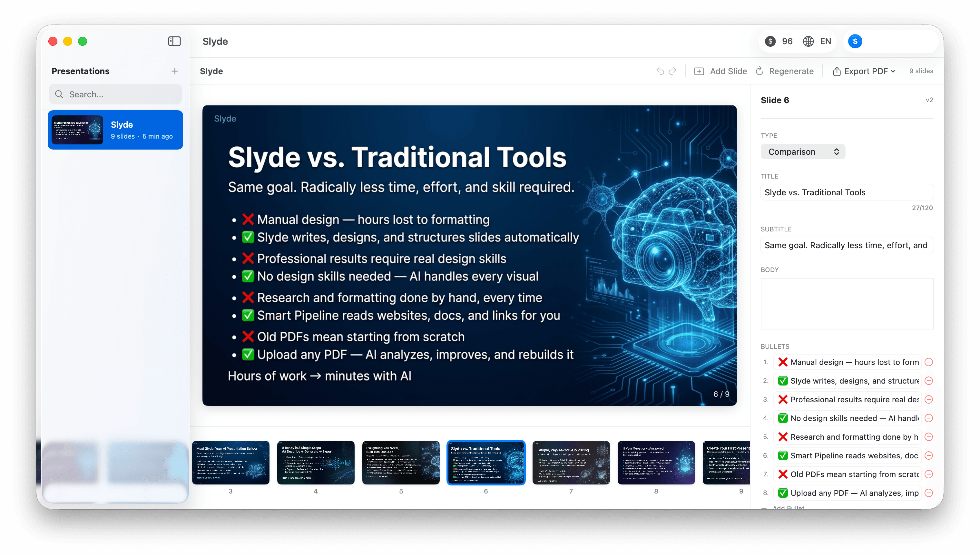Remove the Manual design bullet with the minus
The height and width of the screenshot is (557, 980).
click(x=929, y=362)
